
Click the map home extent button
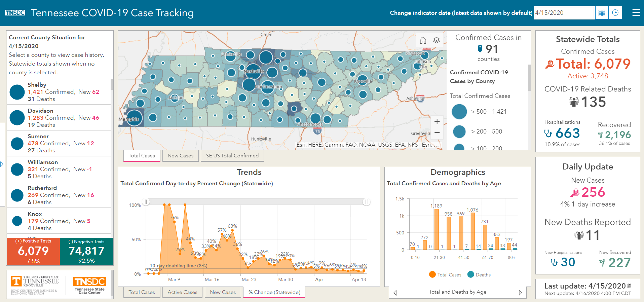(x=423, y=40)
